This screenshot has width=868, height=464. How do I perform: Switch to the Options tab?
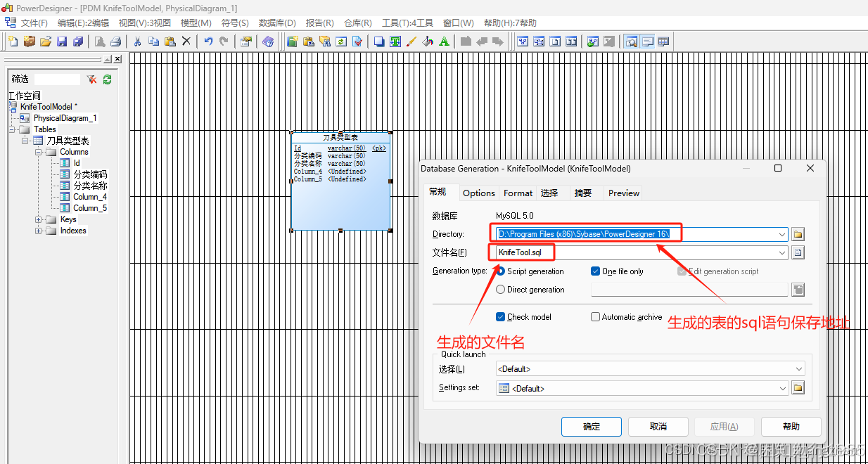coord(478,193)
